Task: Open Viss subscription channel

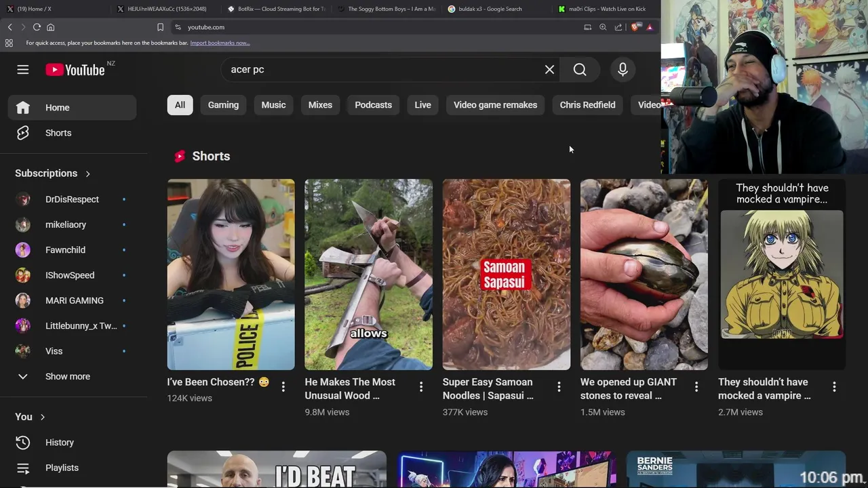Action: click(72, 351)
